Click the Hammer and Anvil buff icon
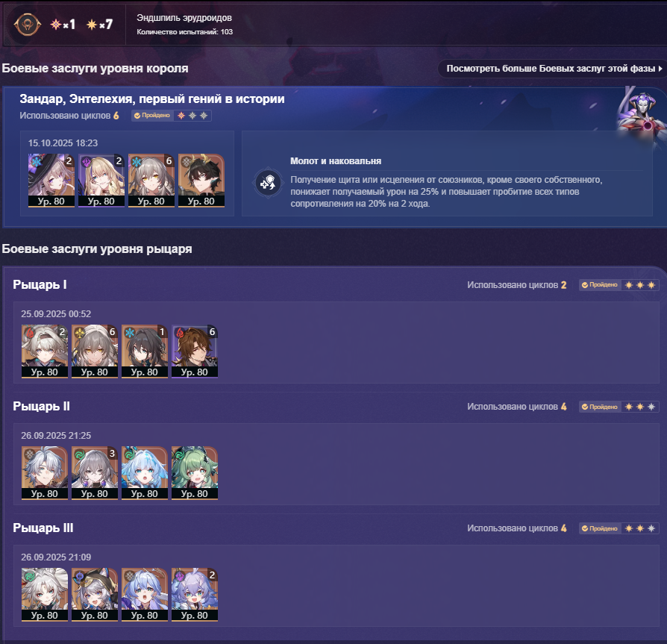The height and width of the screenshot is (644, 667). click(x=268, y=183)
